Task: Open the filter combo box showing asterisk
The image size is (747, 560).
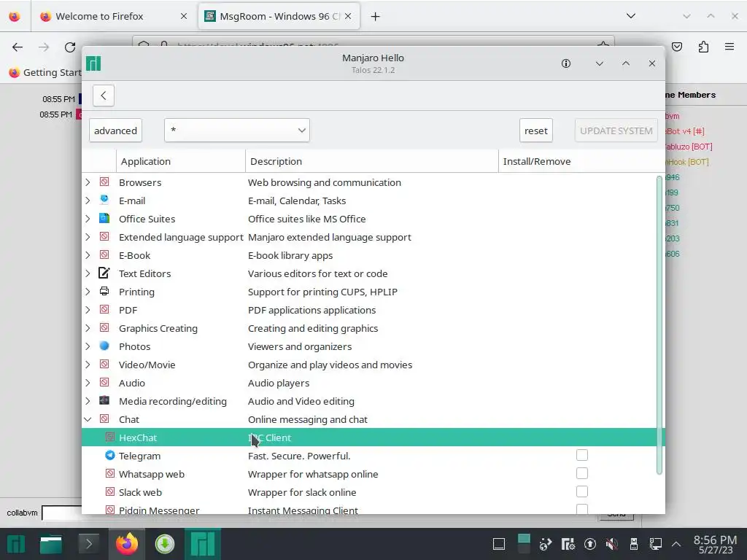Action: [x=237, y=131]
